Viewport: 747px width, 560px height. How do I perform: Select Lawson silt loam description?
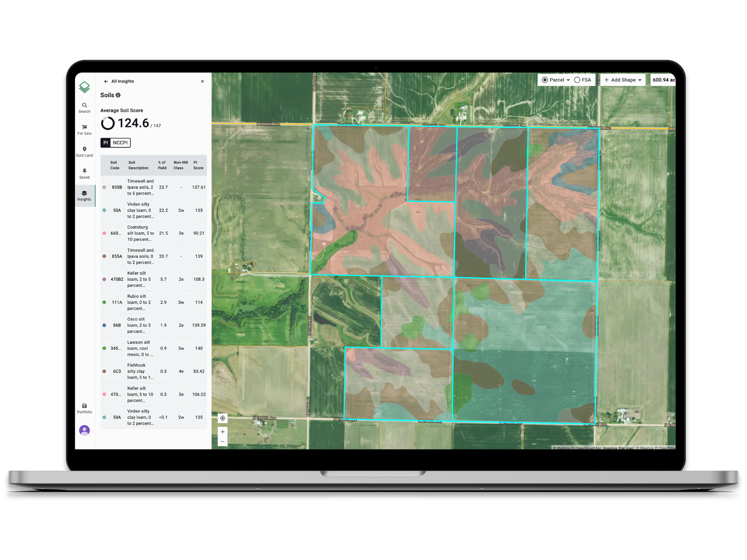coord(140,348)
